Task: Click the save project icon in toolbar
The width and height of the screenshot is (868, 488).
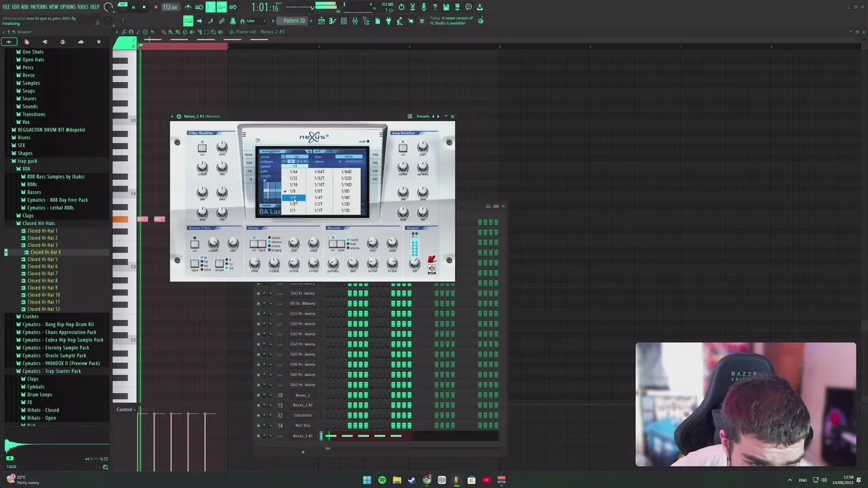Action: click(446, 7)
